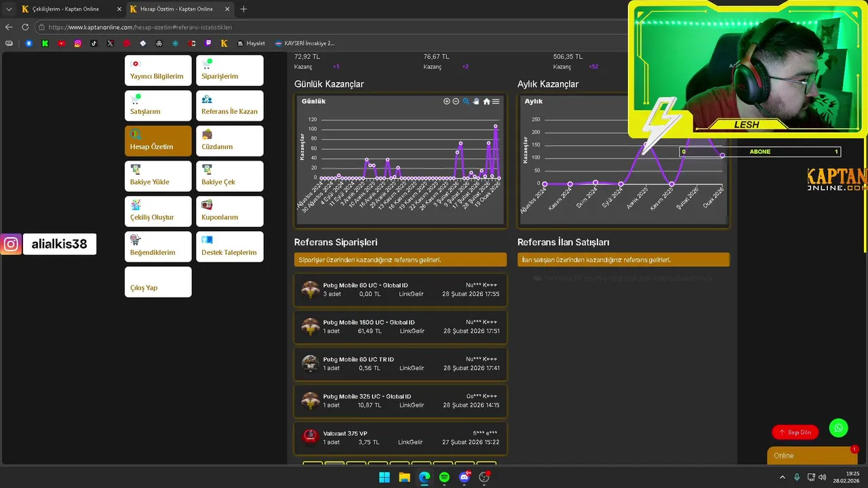Open the yellow K Kaptan bookmark icon
868x488 pixels.
(224, 43)
